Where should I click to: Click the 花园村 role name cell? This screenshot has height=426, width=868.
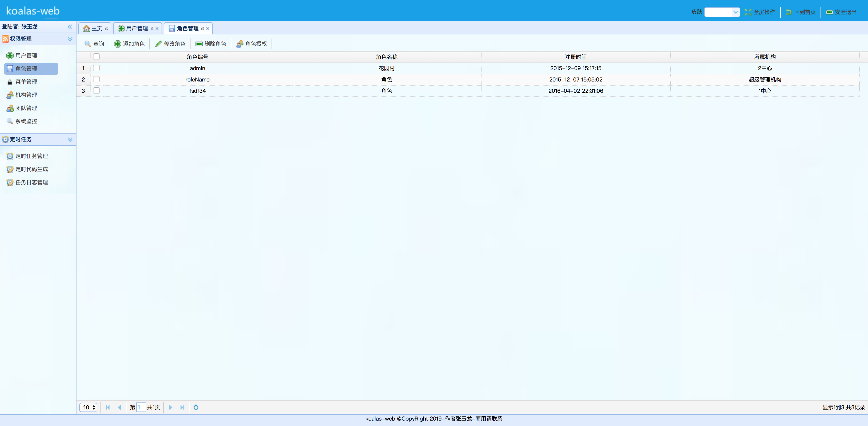tap(386, 68)
